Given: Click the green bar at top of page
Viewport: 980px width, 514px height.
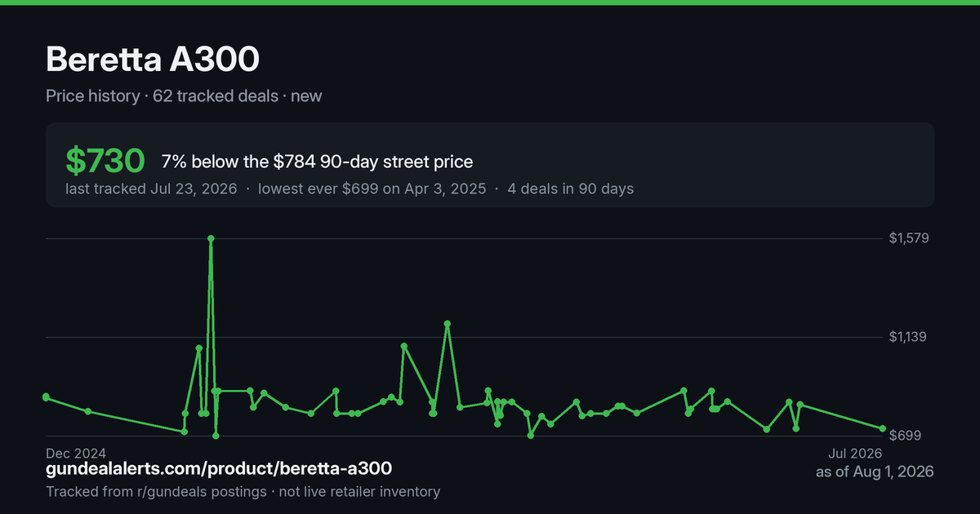Looking at the screenshot, I should coord(490,2).
